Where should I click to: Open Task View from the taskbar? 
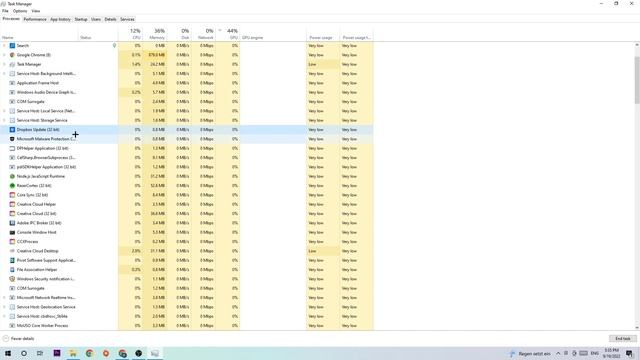pos(40,353)
